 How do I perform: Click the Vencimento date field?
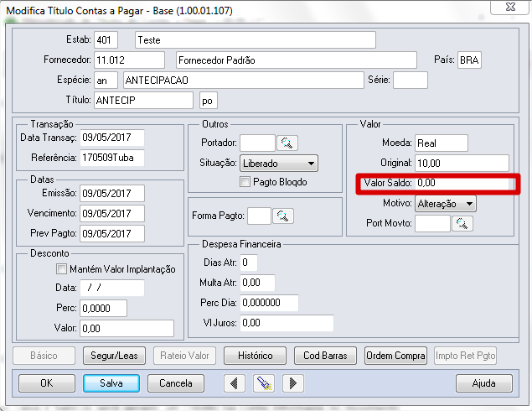click(x=112, y=213)
